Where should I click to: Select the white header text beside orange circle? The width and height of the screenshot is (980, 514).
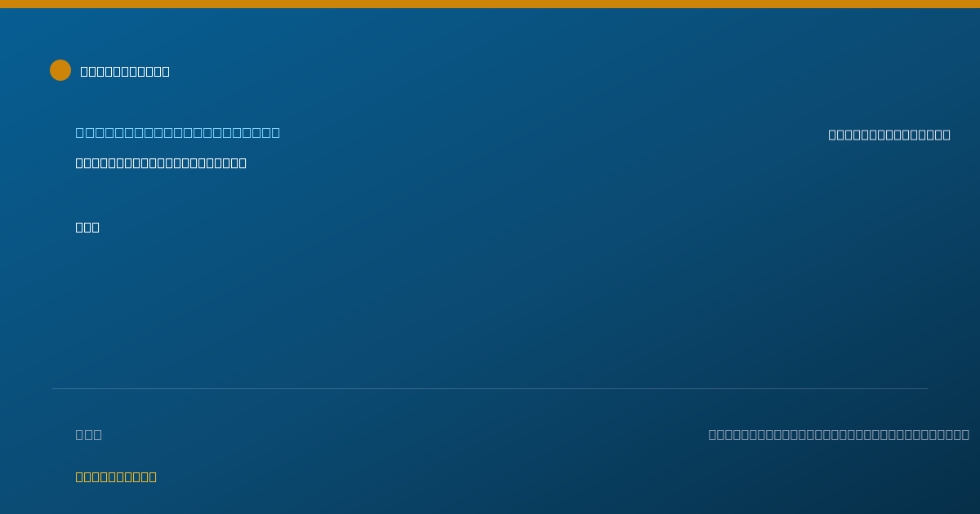click(x=125, y=71)
